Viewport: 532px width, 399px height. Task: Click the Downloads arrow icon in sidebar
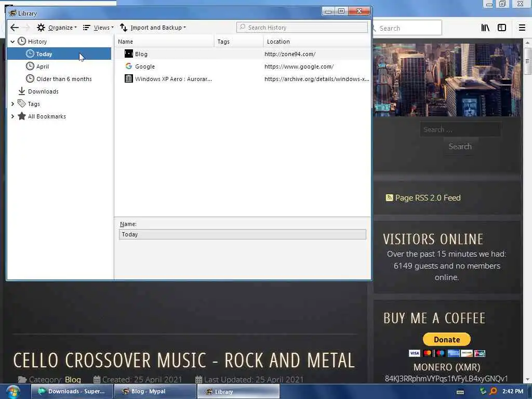point(22,91)
